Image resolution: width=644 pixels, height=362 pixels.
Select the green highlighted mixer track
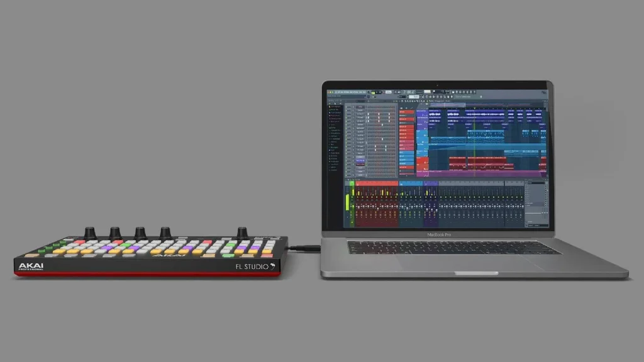point(352,204)
